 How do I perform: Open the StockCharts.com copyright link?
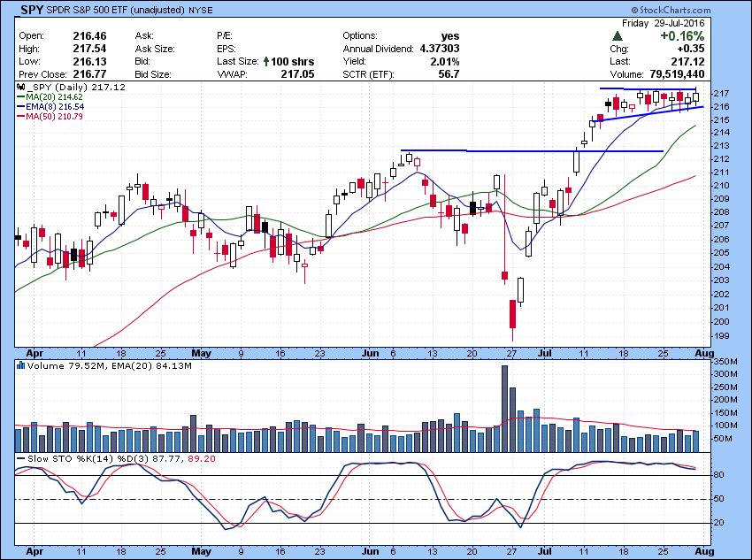point(671,10)
